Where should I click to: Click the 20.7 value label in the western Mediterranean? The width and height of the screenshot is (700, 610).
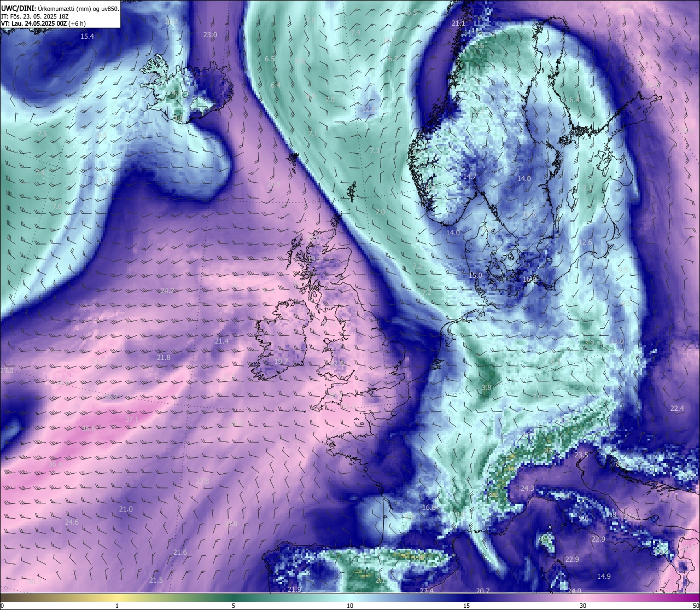click(x=483, y=591)
